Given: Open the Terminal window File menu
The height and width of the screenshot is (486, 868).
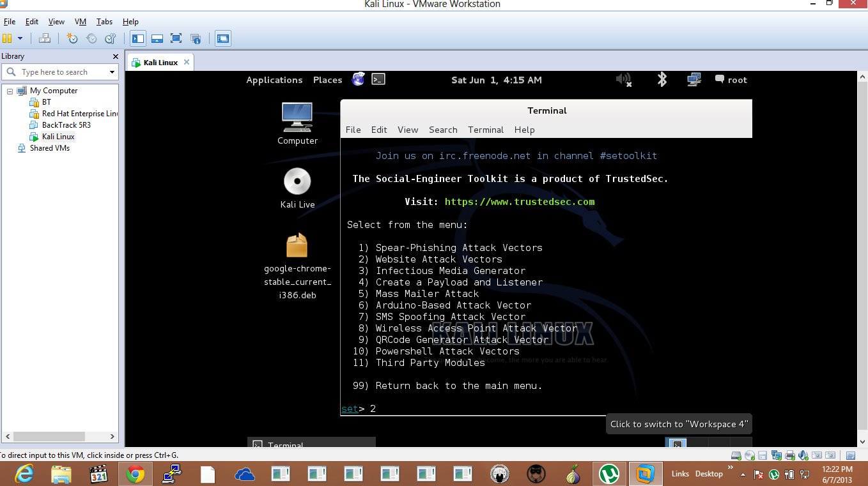Looking at the screenshot, I should pyautogui.click(x=353, y=130).
